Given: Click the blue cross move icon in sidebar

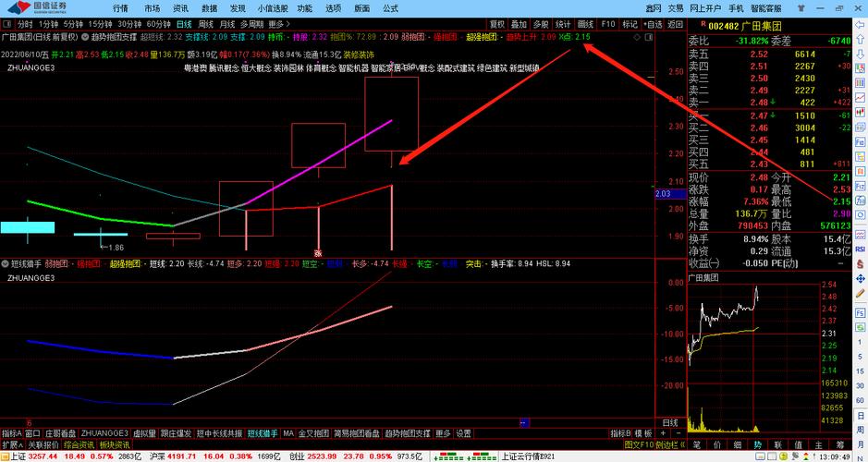Looking at the screenshot, I should tap(861, 278).
